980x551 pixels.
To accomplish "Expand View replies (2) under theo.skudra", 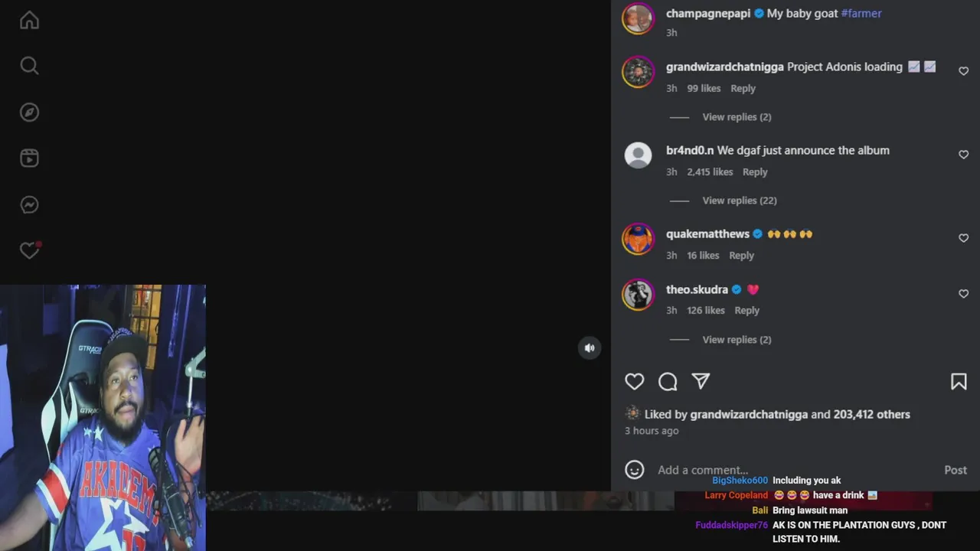I will tap(737, 340).
